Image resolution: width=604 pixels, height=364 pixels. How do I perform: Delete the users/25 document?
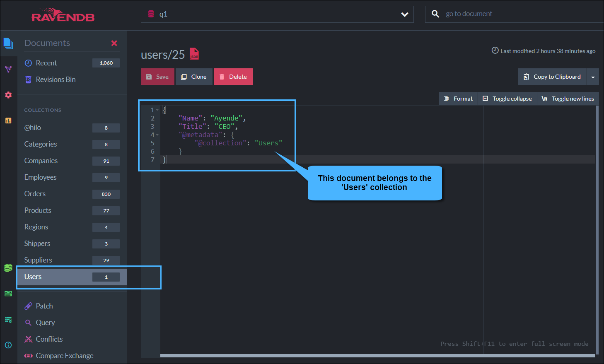[233, 77]
